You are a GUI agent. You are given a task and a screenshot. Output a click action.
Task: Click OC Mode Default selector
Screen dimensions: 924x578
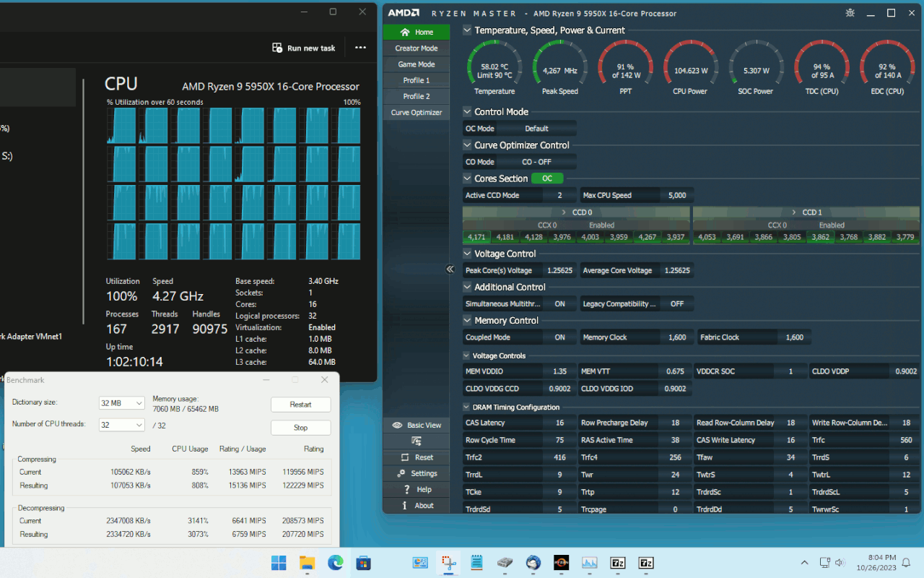536,129
